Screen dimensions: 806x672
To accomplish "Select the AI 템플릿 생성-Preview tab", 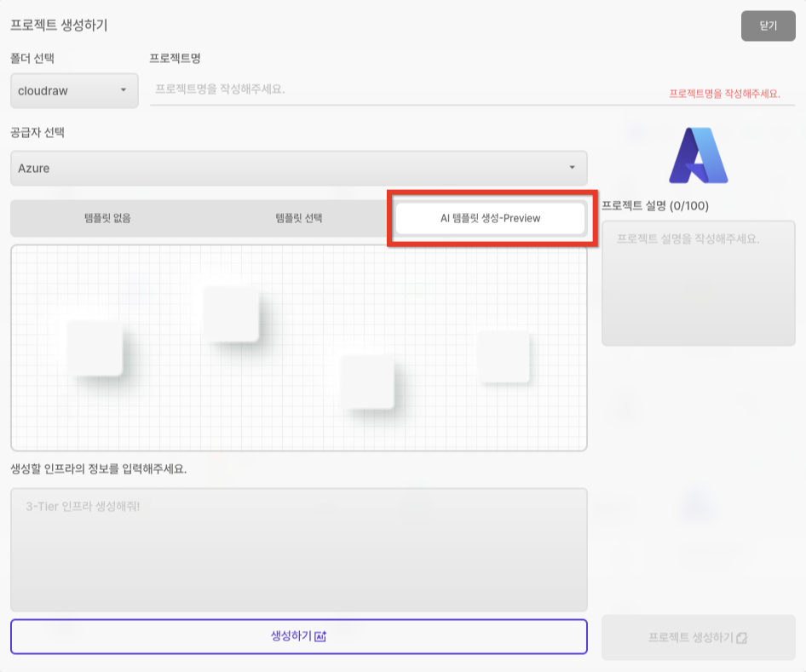I will pyautogui.click(x=490, y=218).
